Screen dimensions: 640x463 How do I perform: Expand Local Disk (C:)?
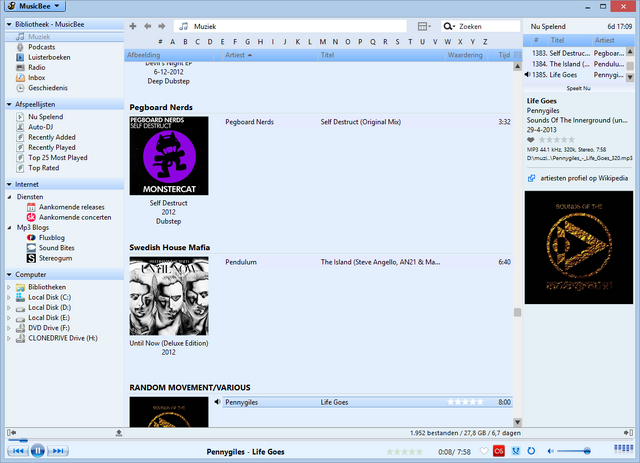(9, 297)
